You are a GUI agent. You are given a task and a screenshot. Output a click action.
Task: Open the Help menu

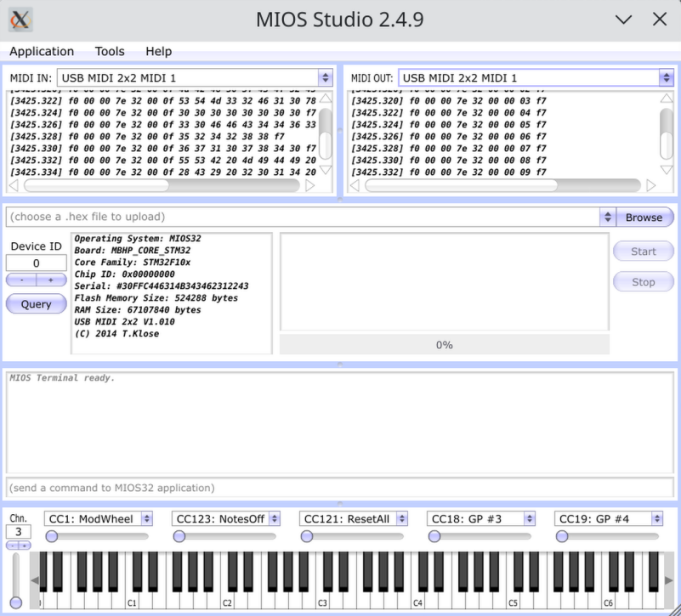tap(157, 51)
